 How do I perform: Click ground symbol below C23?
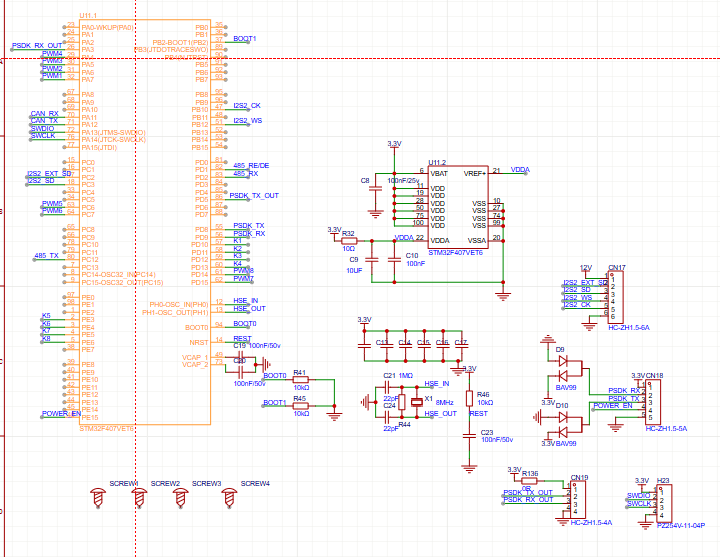coord(469,469)
